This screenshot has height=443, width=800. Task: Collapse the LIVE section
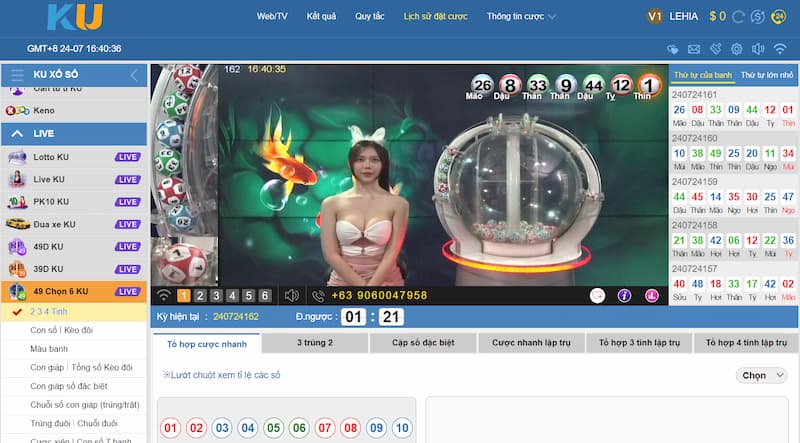click(74, 134)
